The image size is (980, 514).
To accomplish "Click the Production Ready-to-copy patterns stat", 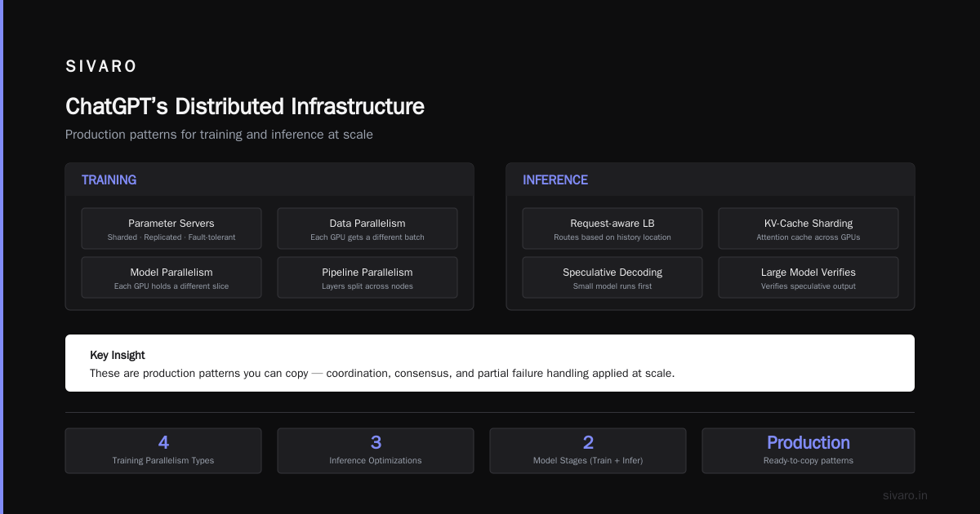I will click(808, 451).
